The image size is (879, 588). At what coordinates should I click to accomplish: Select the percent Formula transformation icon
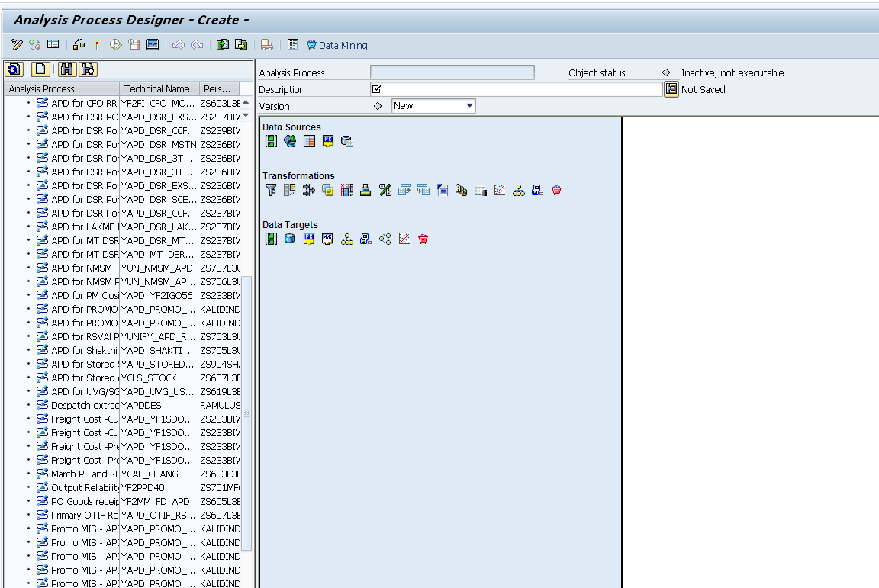pyautogui.click(x=385, y=190)
